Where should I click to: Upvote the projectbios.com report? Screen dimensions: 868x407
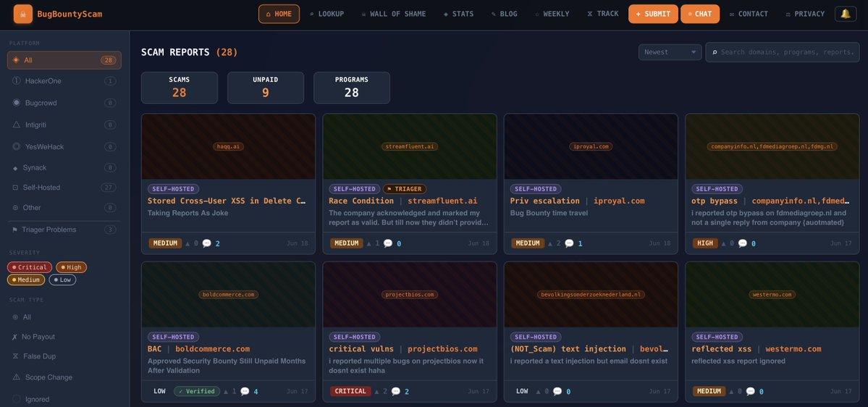379,392
